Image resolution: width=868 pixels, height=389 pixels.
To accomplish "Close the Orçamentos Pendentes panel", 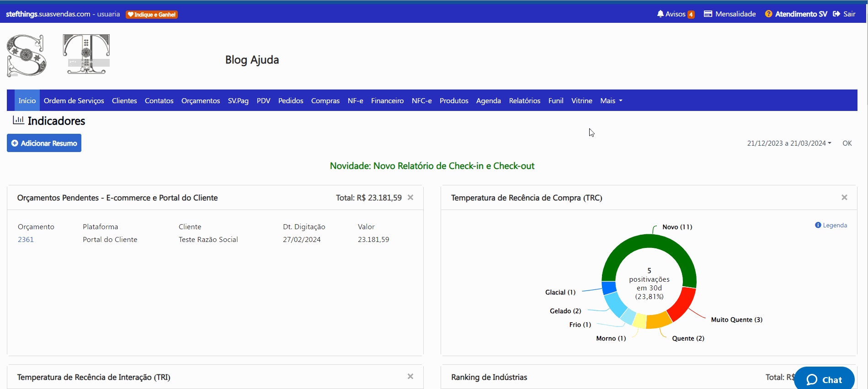I will click(x=410, y=197).
